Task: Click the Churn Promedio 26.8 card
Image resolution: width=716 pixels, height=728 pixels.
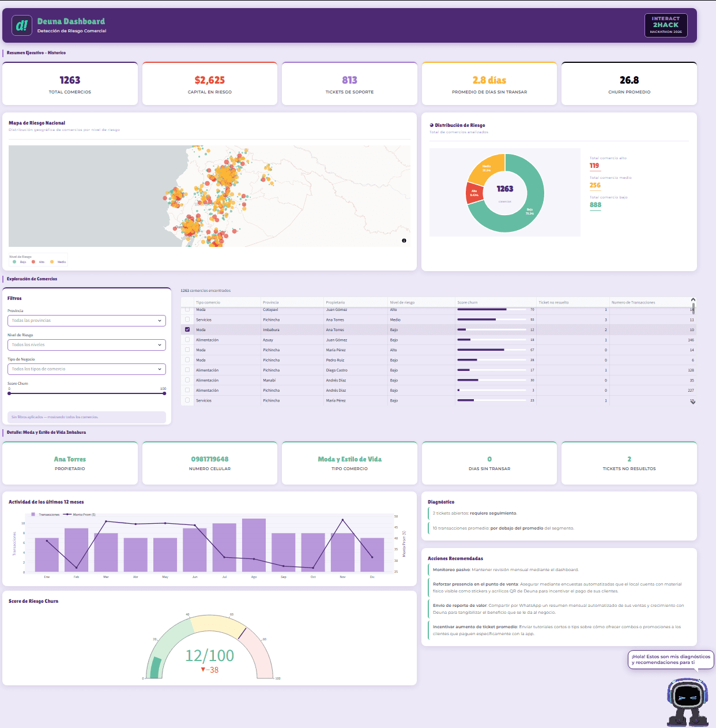Action: [x=629, y=84]
